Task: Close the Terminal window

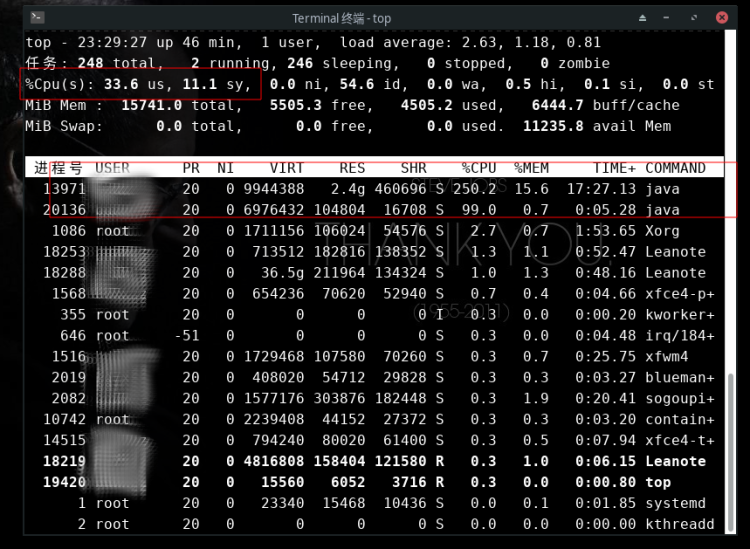Action: (722, 17)
